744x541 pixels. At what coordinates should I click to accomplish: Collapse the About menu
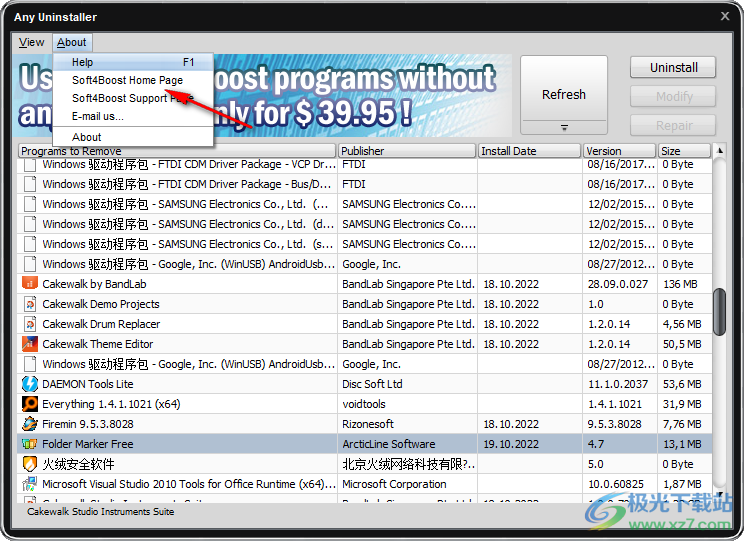click(x=72, y=42)
